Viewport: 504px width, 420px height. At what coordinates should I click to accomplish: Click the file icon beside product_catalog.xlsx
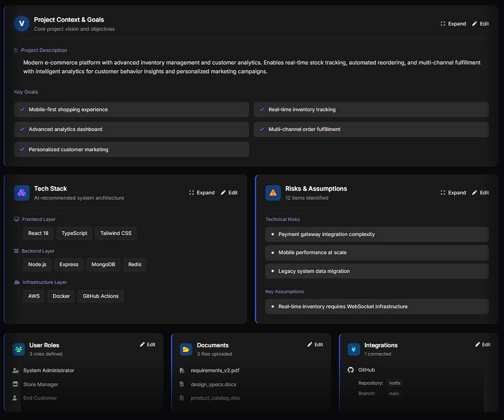coord(181,398)
